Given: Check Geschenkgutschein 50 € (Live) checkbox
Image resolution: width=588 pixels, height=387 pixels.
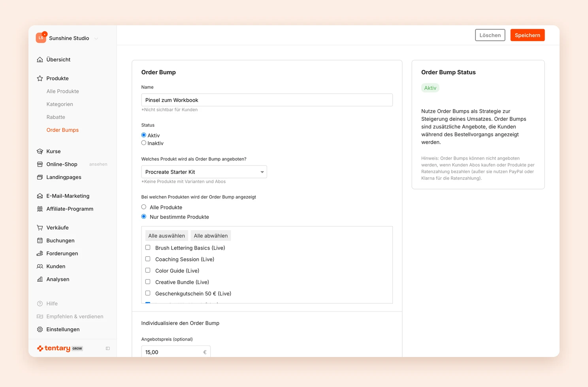Looking at the screenshot, I should [x=148, y=293].
